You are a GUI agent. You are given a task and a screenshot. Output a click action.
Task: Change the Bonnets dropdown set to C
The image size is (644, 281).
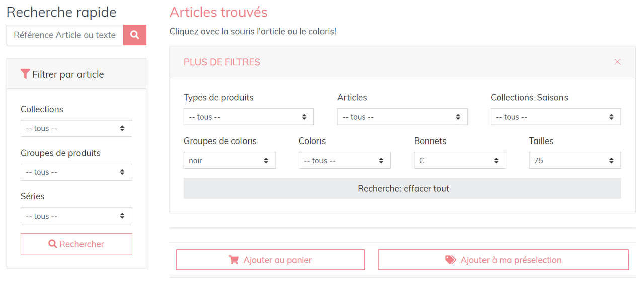click(x=460, y=161)
